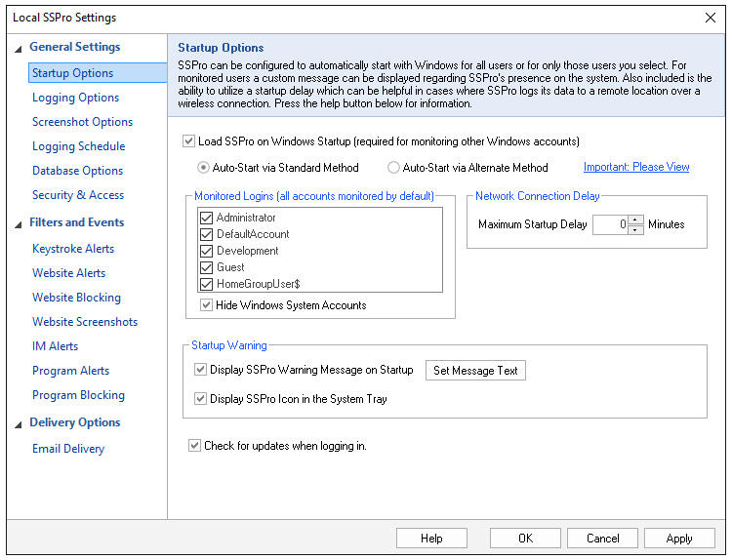Collapse the Delivery Options section

click(x=19, y=424)
